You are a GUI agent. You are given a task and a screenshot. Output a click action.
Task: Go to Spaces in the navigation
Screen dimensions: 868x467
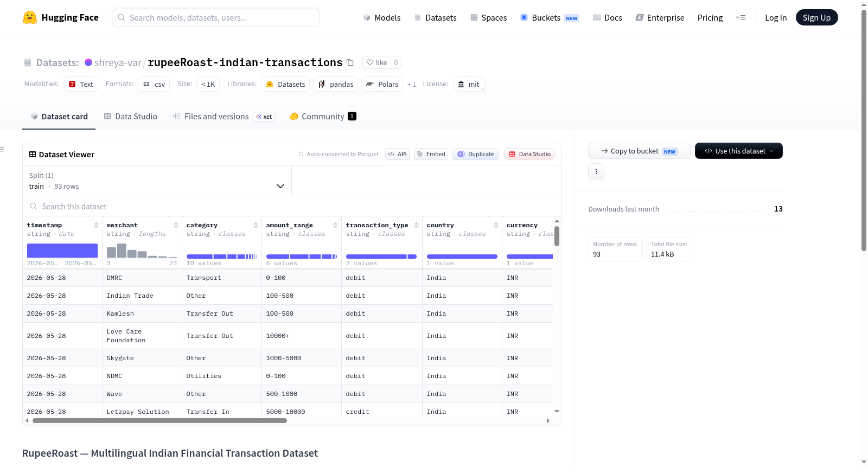click(488, 17)
